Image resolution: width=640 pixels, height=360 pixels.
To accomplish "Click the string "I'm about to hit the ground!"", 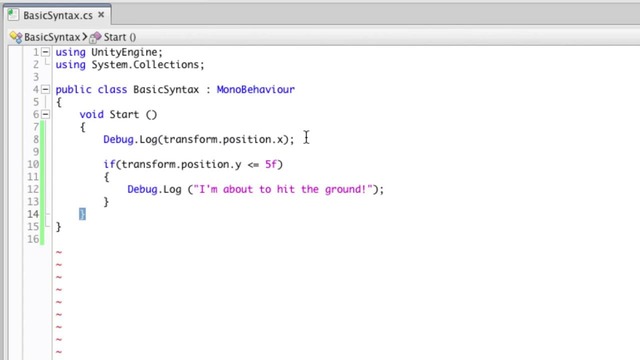I will click(283, 189).
